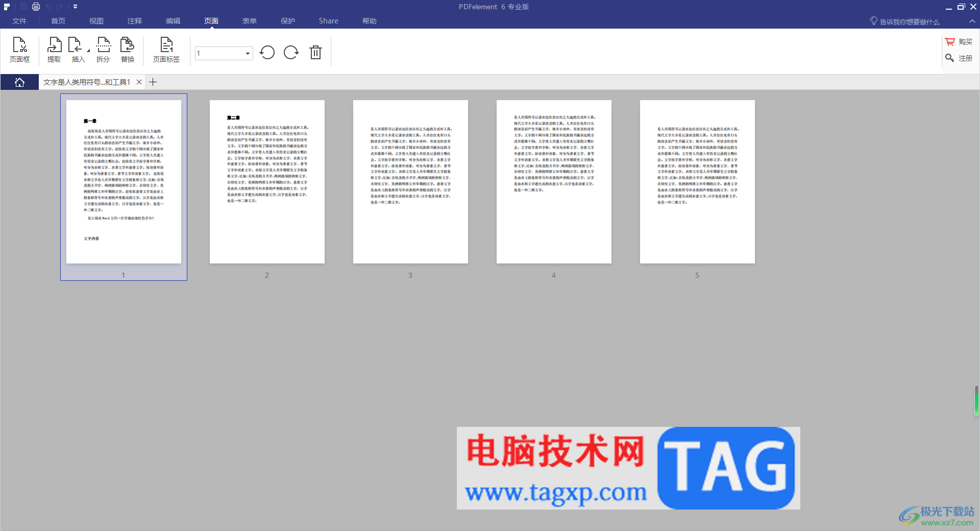Select the page 3 thumbnail

pos(410,182)
